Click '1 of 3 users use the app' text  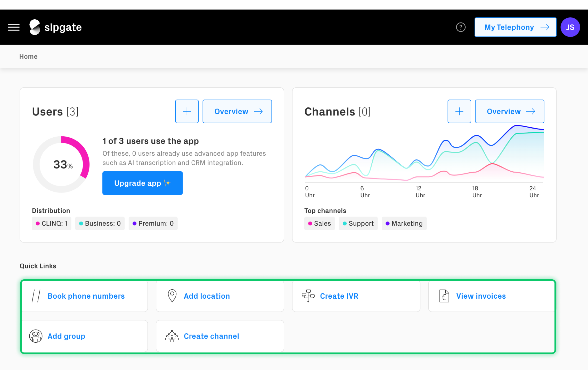pos(151,141)
